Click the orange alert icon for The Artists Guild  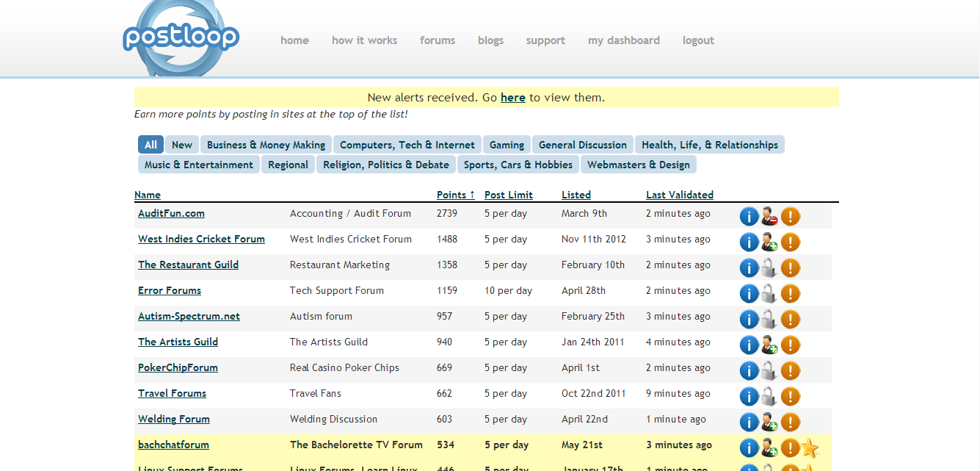tap(791, 345)
